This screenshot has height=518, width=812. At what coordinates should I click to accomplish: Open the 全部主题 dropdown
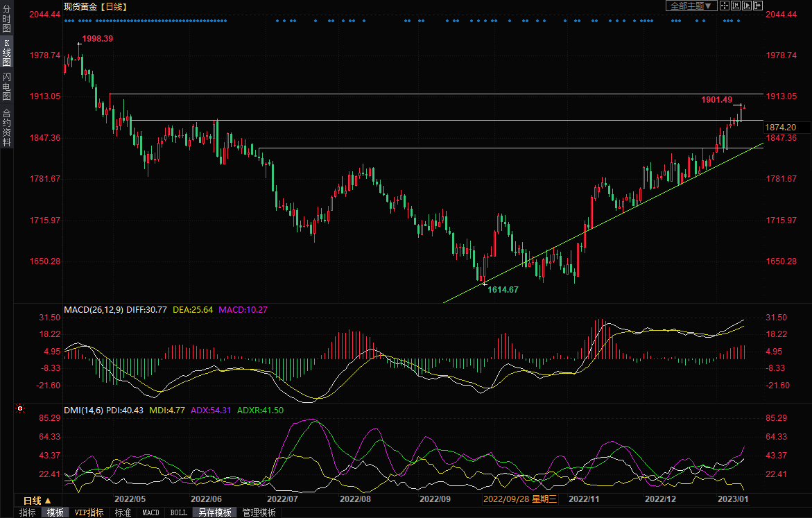(690, 6)
